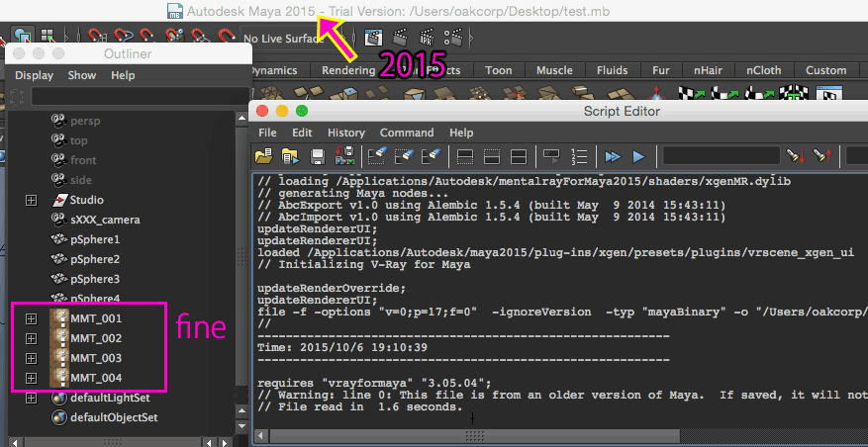This screenshot has height=447, width=868.
Task: Click Save Script to Shelf icon
Action: tap(344, 156)
